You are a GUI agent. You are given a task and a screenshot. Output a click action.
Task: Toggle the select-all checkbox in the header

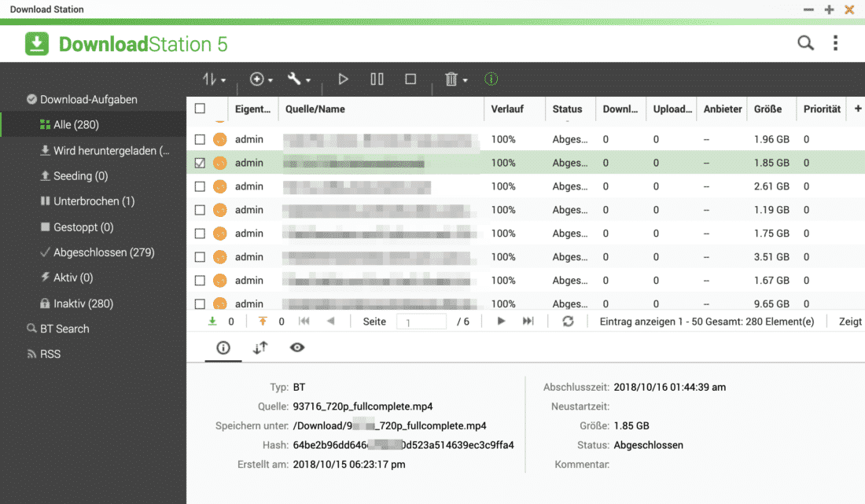click(200, 109)
